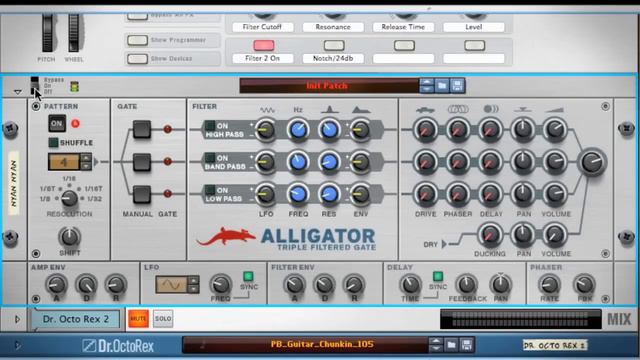The image size is (640, 360).
Task: Turn on the Band Pass filter
Action: click(210, 158)
